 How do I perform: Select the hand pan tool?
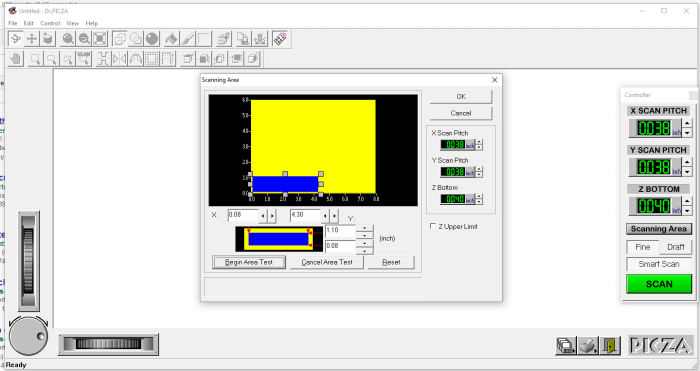(16, 58)
